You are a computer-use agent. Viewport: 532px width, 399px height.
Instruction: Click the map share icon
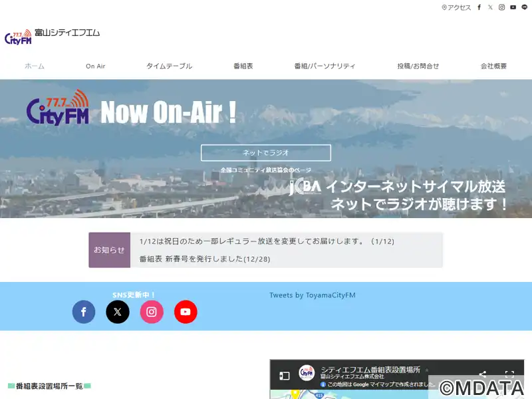(x=483, y=374)
